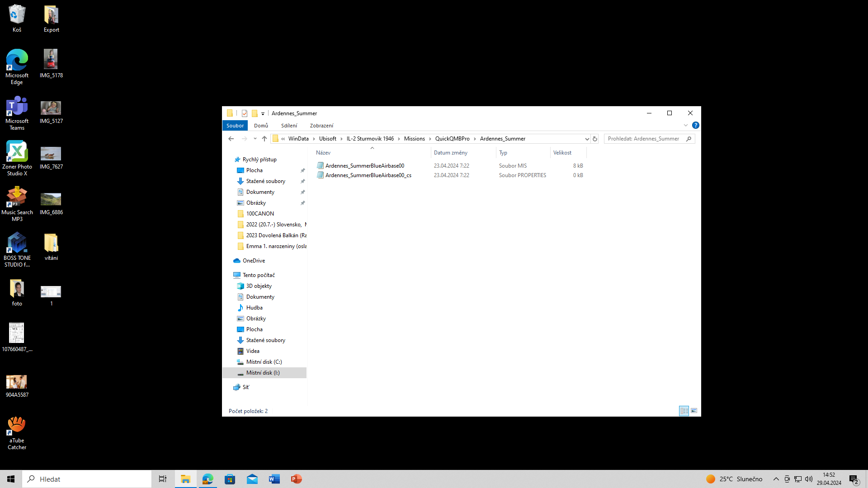Open the Soubor menu
868x488 pixels.
(x=235, y=126)
